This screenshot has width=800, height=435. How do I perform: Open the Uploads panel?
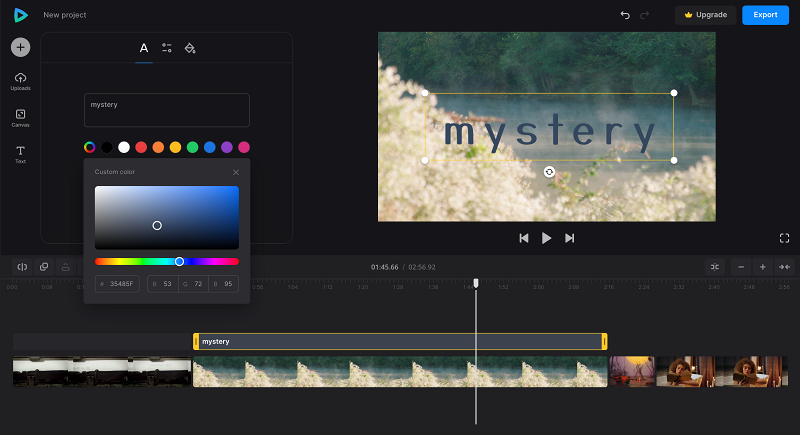click(x=20, y=82)
